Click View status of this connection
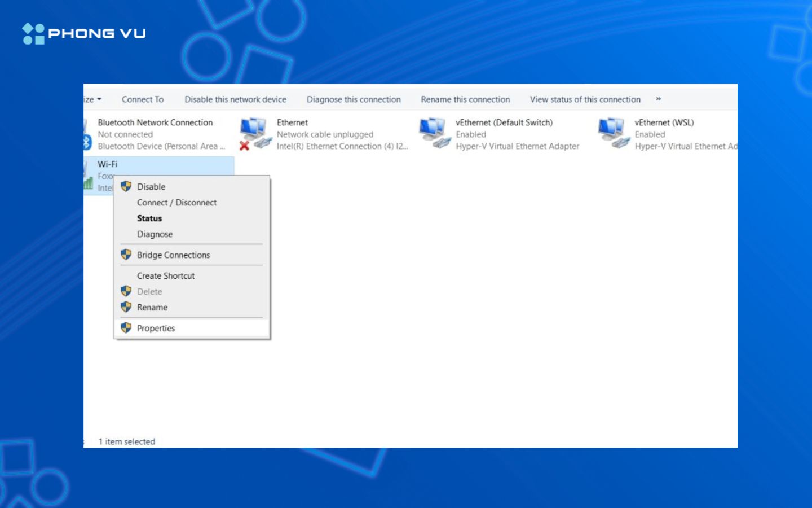 tap(585, 99)
